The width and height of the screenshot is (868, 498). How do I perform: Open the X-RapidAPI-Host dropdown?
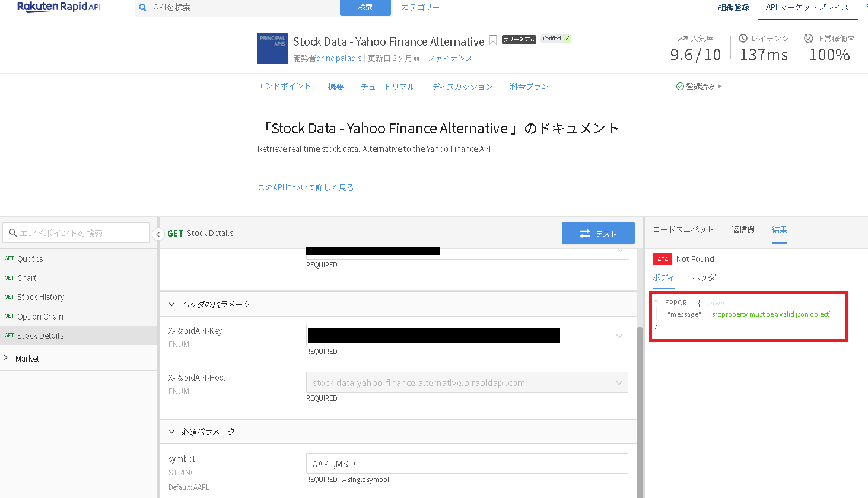coord(619,383)
